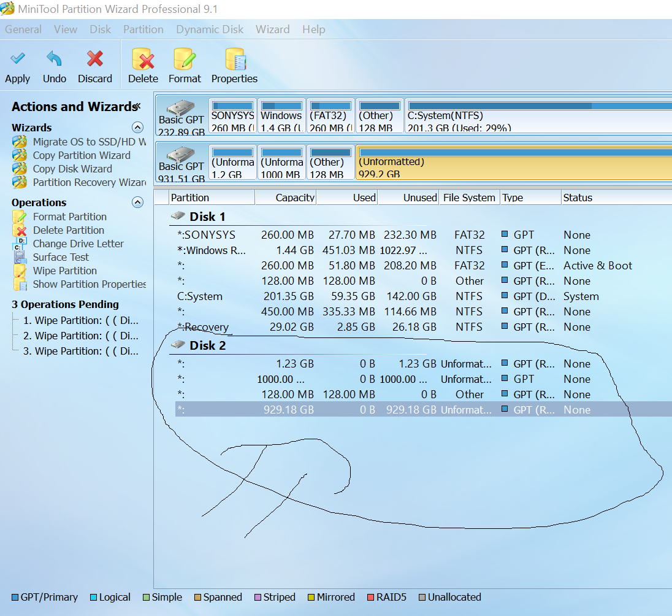Open Show Partition Properties in the sidebar

(x=80, y=285)
